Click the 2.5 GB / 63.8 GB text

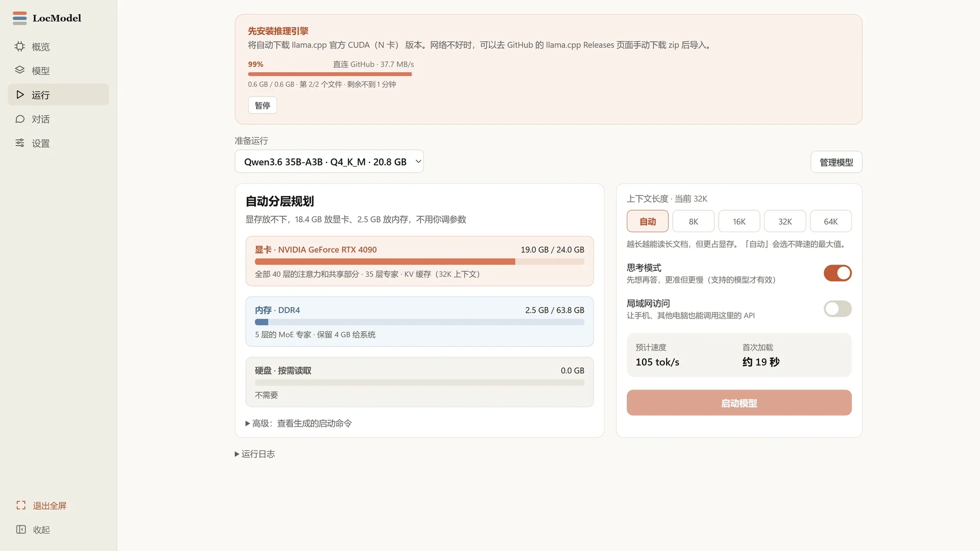[x=555, y=310]
